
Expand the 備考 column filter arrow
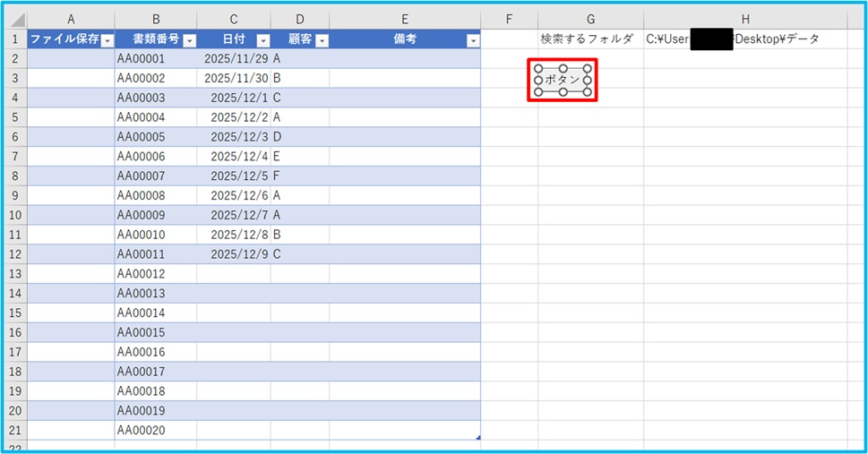tap(473, 40)
